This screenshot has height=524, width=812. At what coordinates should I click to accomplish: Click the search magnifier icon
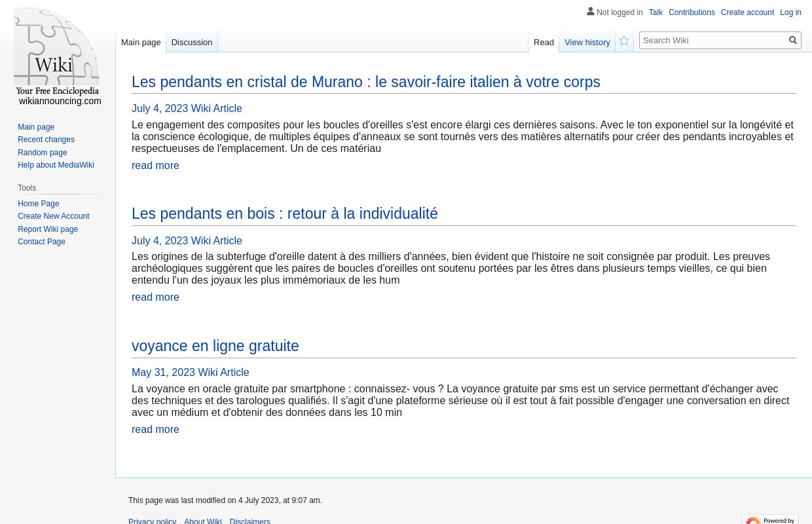pos(792,41)
